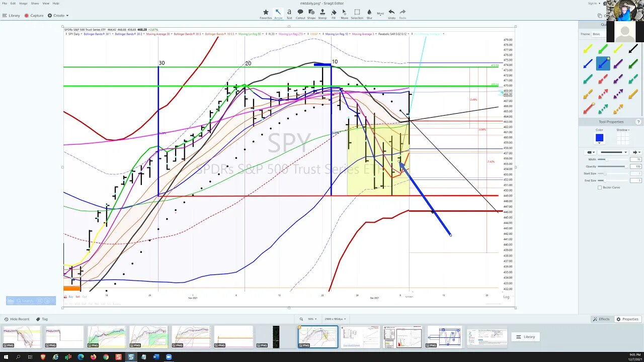Open the Effects panel
Screen dimensions: 644x362
click(x=602, y=319)
